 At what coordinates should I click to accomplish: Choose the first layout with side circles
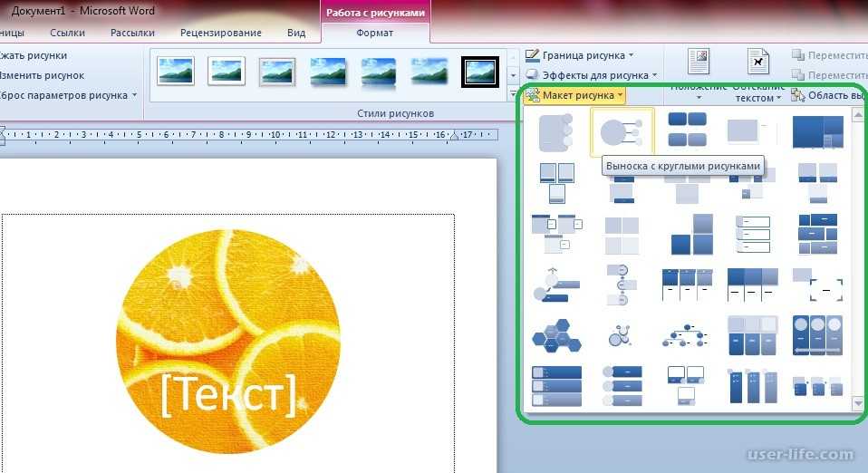[555, 132]
